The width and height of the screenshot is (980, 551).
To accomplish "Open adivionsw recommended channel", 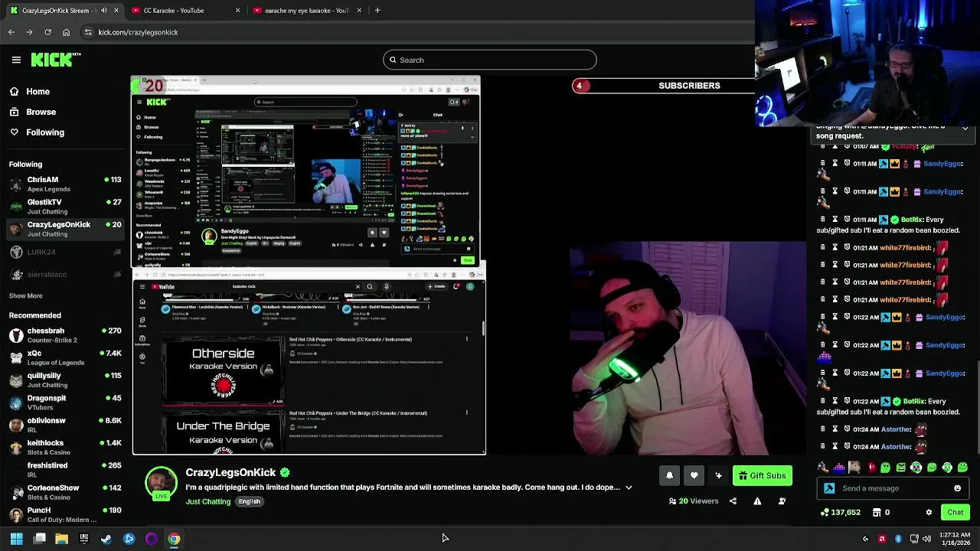I will [65, 425].
